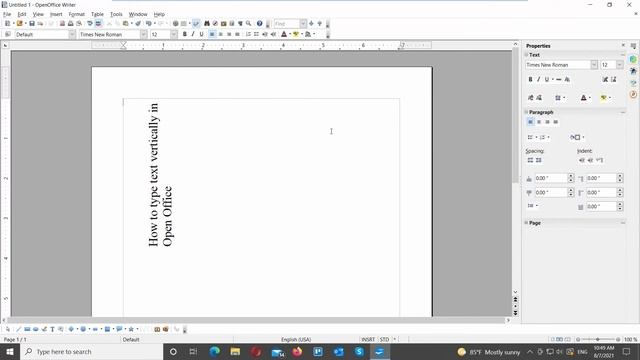Click the Windows Start button

[10, 351]
